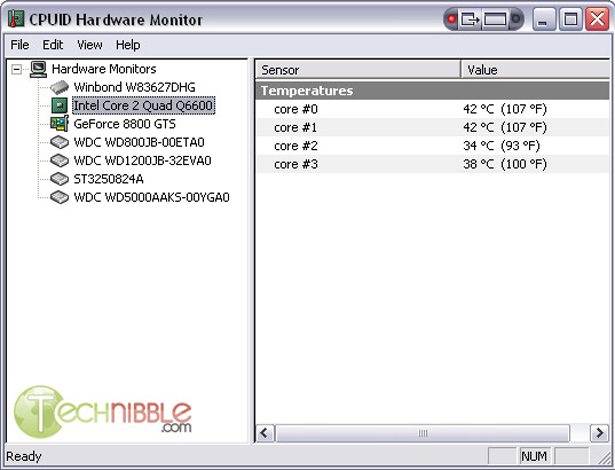The image size is (615, 470).
Task: Click core #1 value 42 °C (107 °F)
Action: pyautogui.click(x=505, y=128)
